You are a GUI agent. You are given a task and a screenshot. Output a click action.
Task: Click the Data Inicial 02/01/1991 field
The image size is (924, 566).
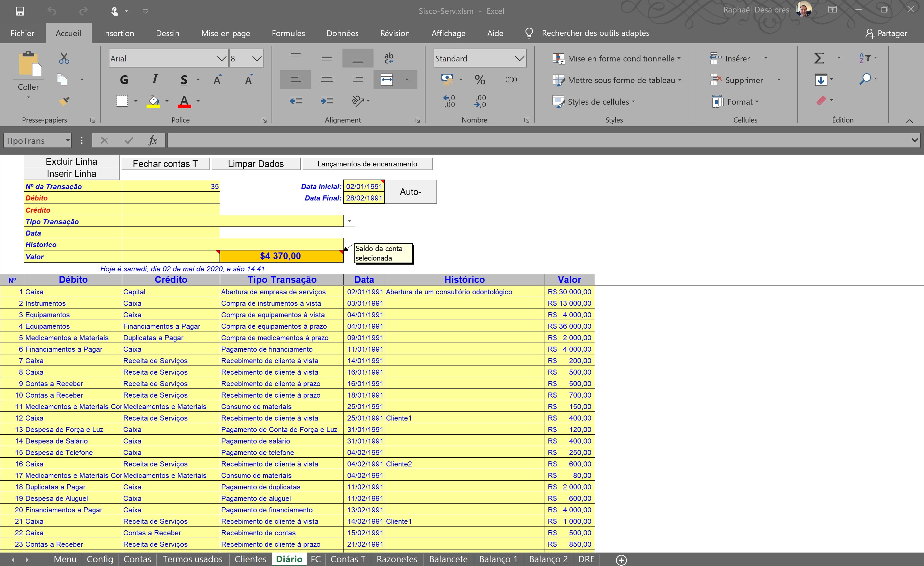pos(364,186)
